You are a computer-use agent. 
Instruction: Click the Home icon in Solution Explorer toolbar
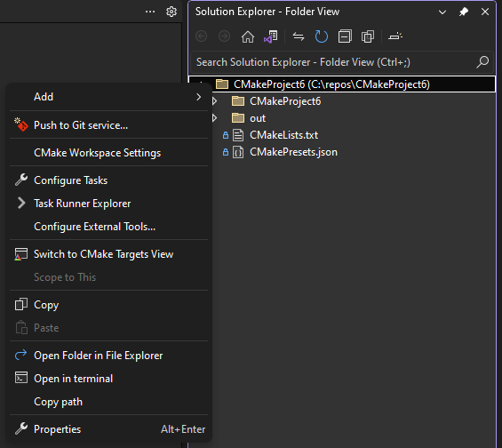(248, 36)
